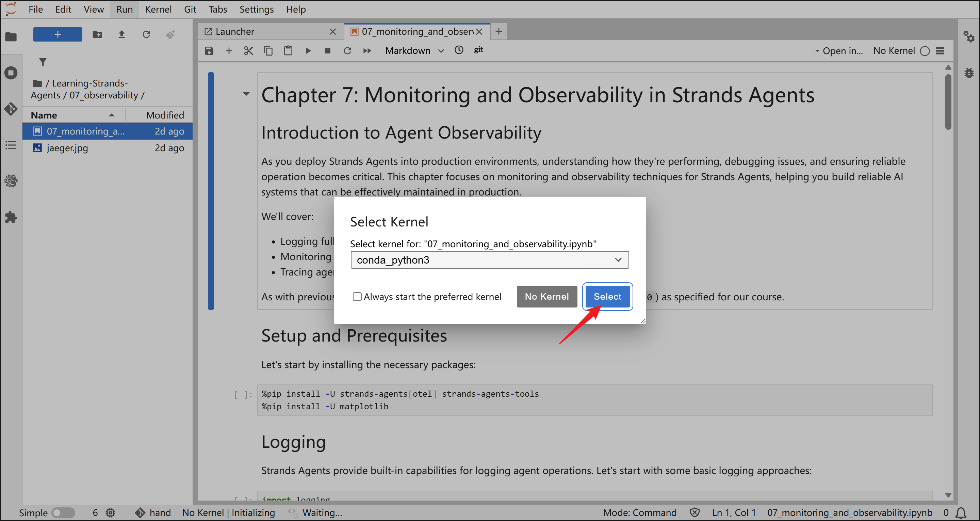Open running terminals and kernels sidebar

[x=11, y=72]
